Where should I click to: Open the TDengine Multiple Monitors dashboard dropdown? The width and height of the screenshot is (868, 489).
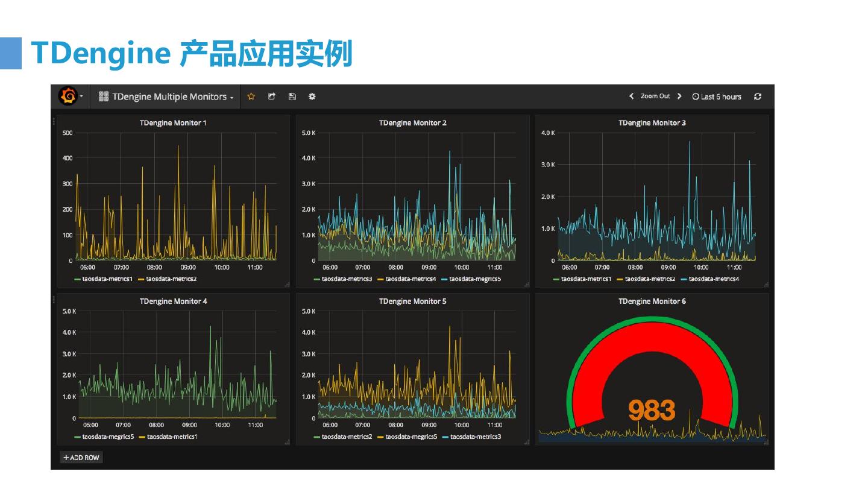click(166, 96)
